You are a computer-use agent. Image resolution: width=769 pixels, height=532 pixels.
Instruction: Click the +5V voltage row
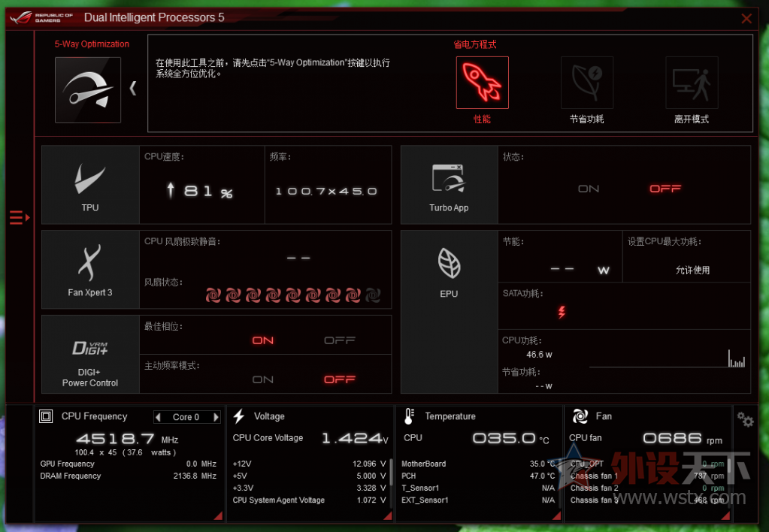coord(310,476)
